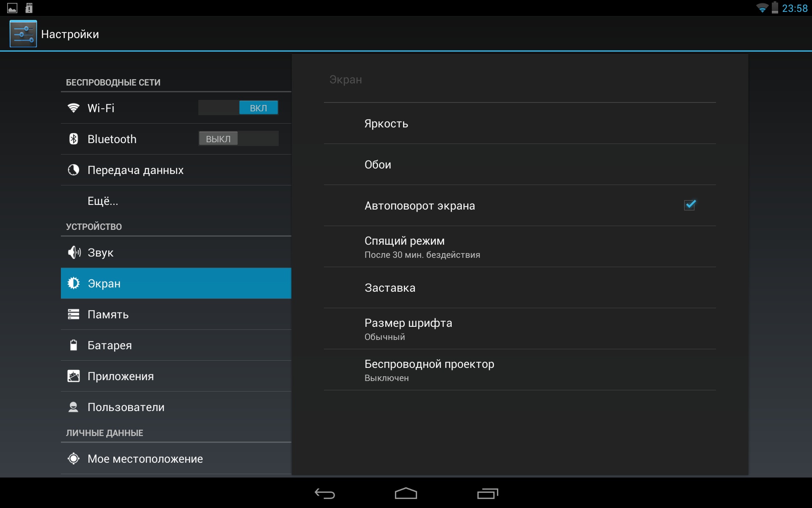Click the Wi-Fi signal icon in sidebar
The width and height of the screenshot is (812, 508).
click(74, 108)
